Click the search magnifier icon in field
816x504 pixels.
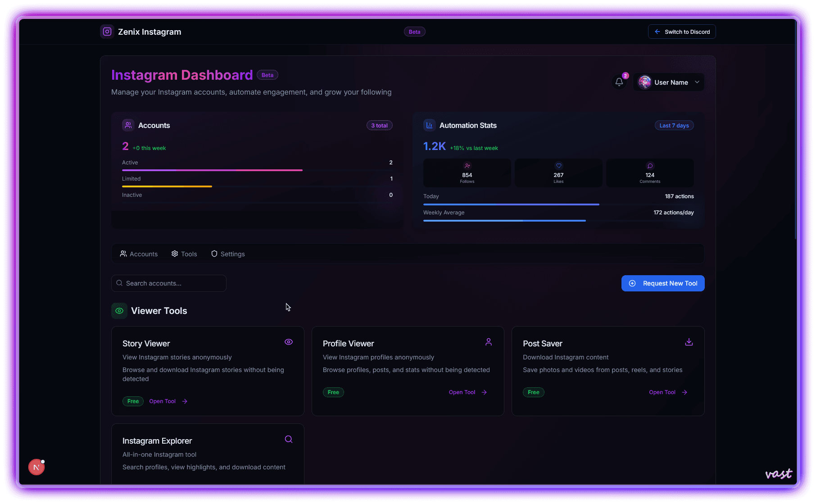click(119, 283)
